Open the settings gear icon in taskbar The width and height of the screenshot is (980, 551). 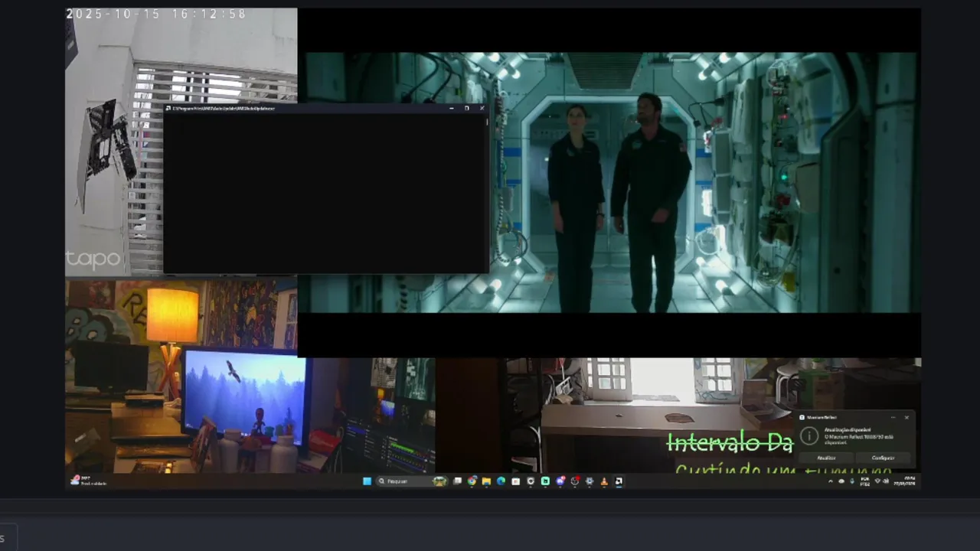(x=590, y=481)
